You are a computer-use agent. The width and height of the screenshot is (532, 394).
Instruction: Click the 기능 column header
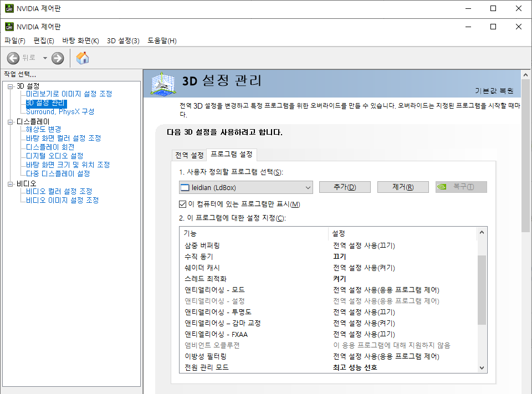pyautogui.click(x=254, y=233)
